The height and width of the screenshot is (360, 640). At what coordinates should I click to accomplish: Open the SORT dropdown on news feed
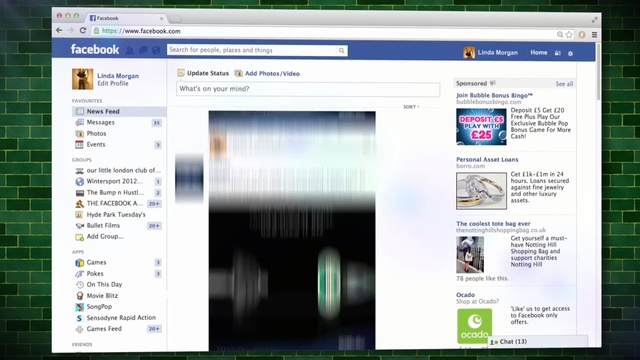(411, 107)
